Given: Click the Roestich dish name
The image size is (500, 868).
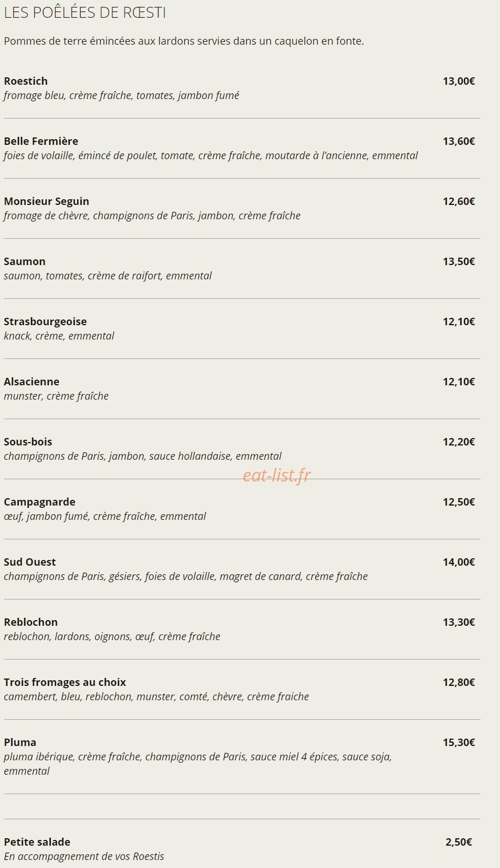Looking at the screenshot, I should click(x=26, y=81).
